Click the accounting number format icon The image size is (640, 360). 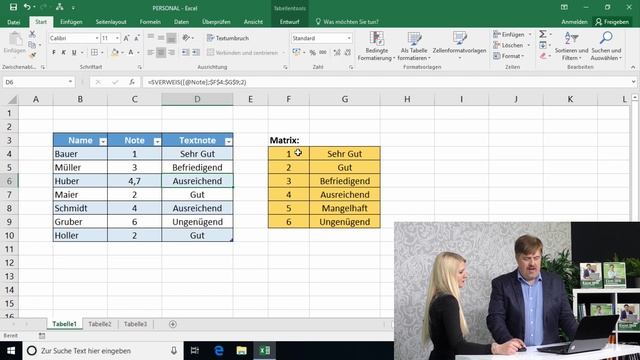296,52
